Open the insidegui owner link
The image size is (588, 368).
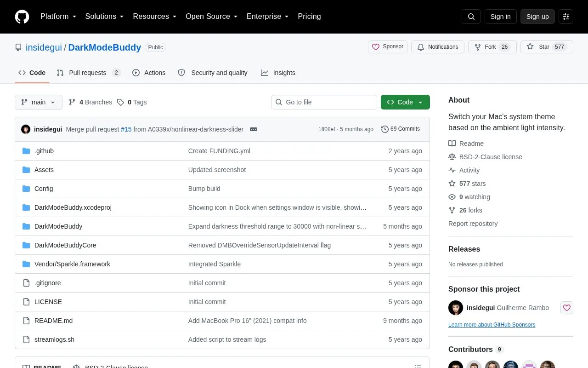pos(44,47)
